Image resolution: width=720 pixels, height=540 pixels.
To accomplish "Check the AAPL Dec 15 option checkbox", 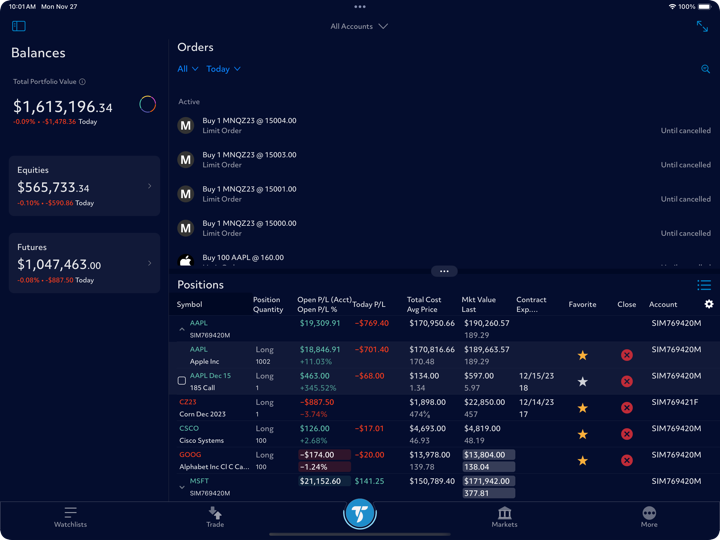I will pos(182,381).
